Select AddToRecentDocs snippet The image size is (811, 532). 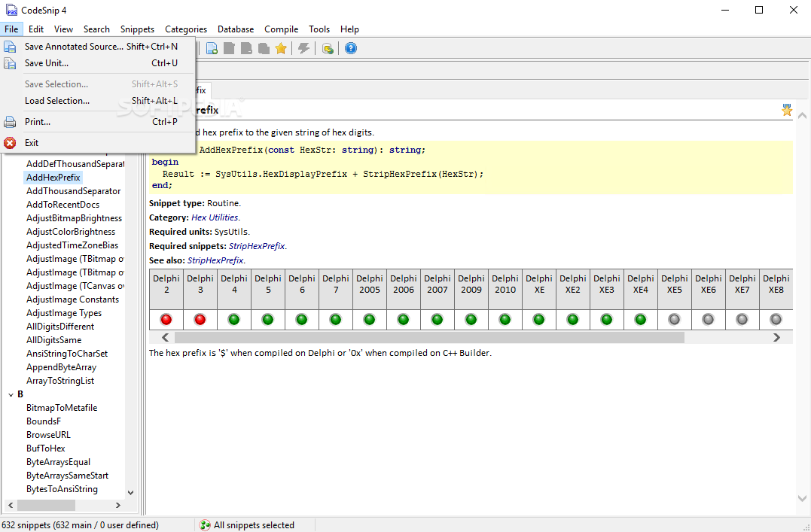63,205
